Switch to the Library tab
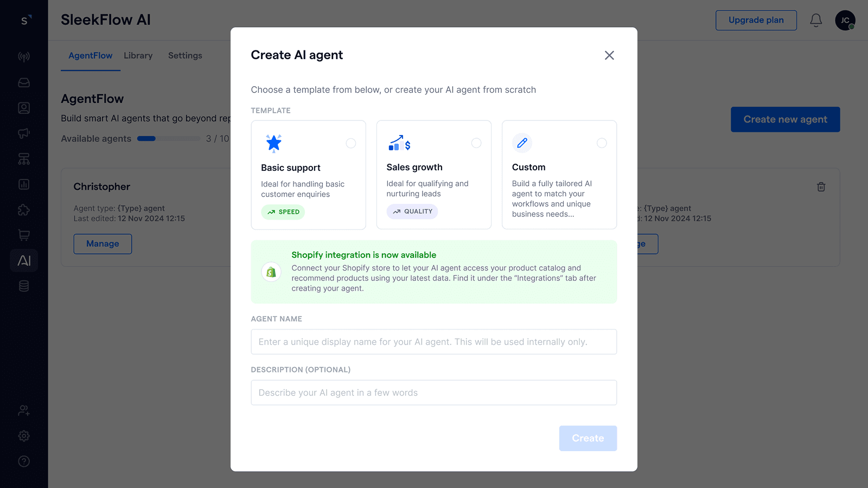Image resolution: width=868 pixels, height=488 pixels. coord(138,55)
